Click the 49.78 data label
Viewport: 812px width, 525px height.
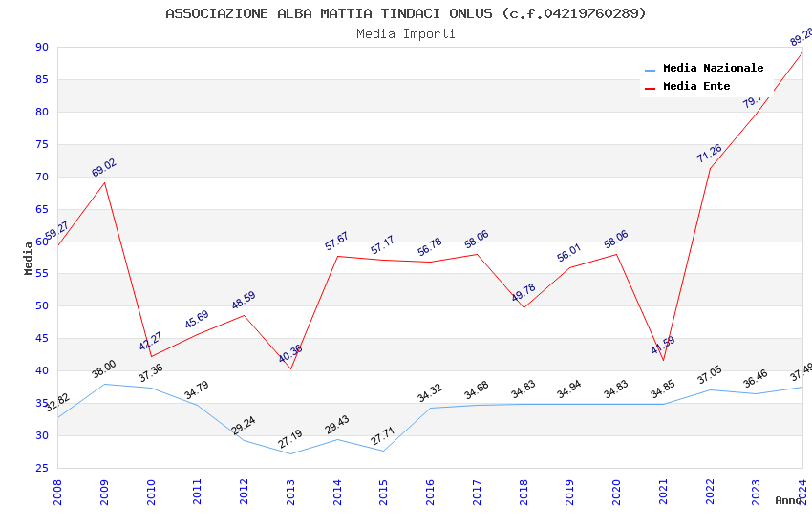coord(524,293)
